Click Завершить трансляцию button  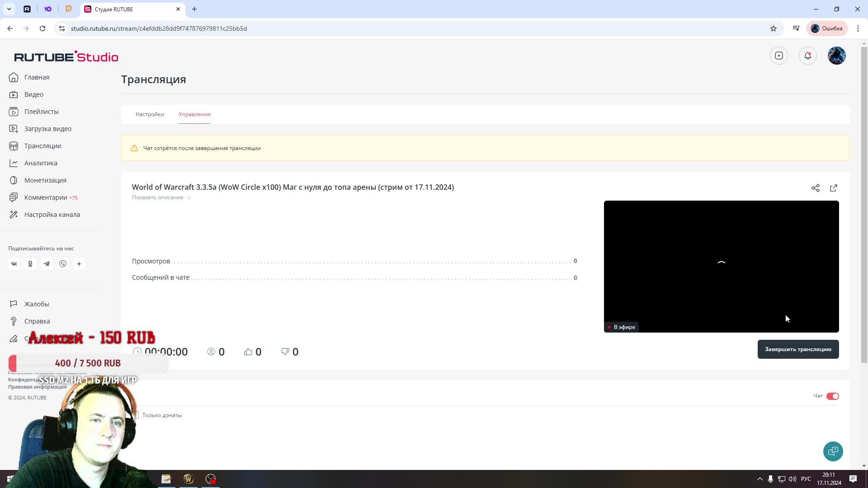click(x=798, y=349)
